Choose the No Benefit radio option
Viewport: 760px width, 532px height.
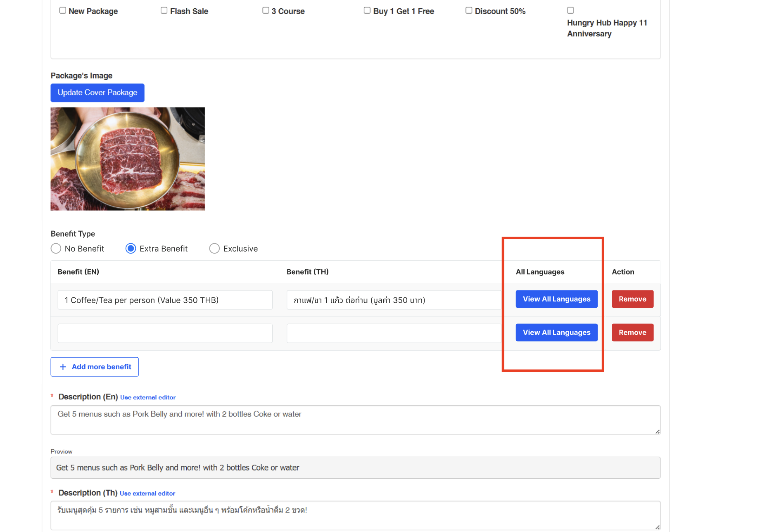56,249
